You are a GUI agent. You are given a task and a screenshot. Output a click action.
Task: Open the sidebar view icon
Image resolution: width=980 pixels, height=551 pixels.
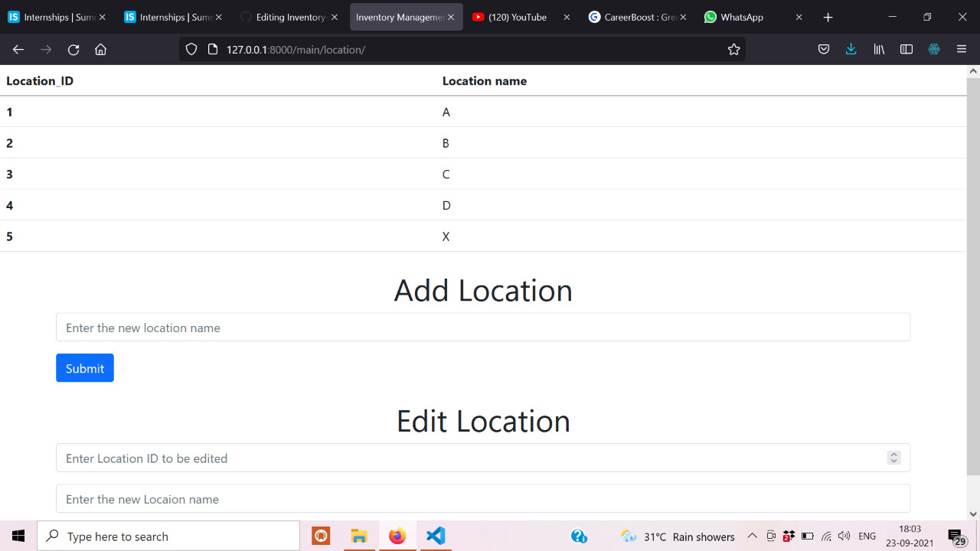click(x=906, y=49)
